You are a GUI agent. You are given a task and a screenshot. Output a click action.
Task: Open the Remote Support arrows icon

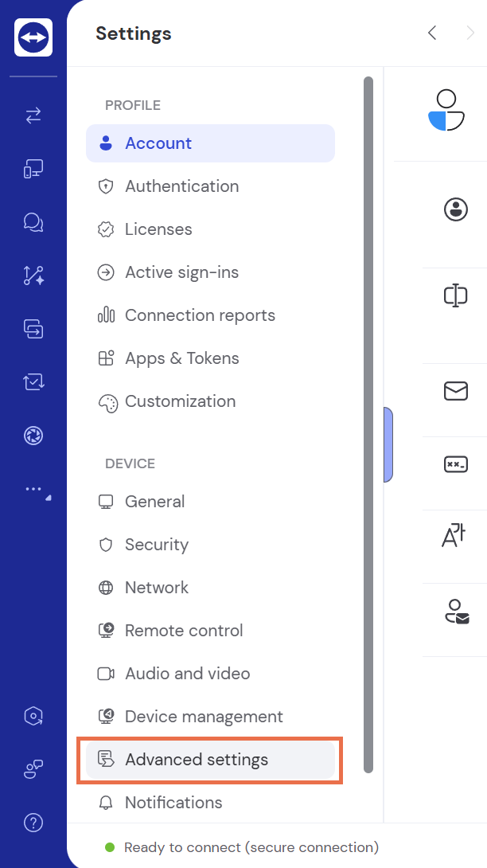[x=33, y=116]
